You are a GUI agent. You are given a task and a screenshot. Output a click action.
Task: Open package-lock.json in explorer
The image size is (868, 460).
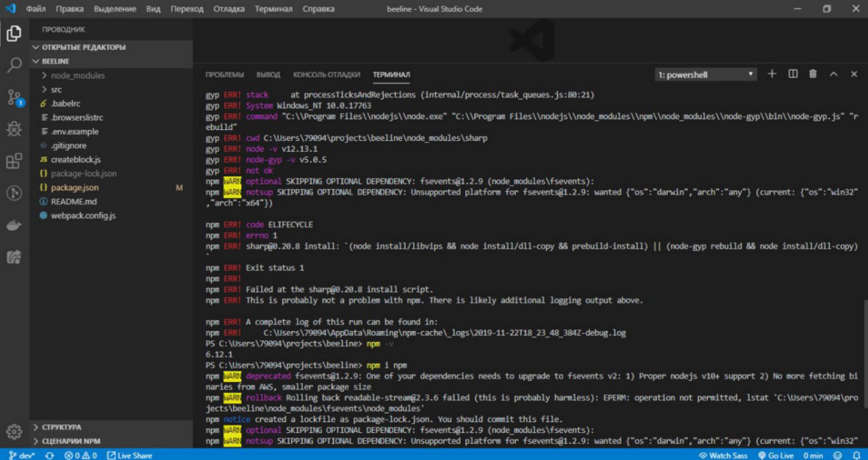112,173
